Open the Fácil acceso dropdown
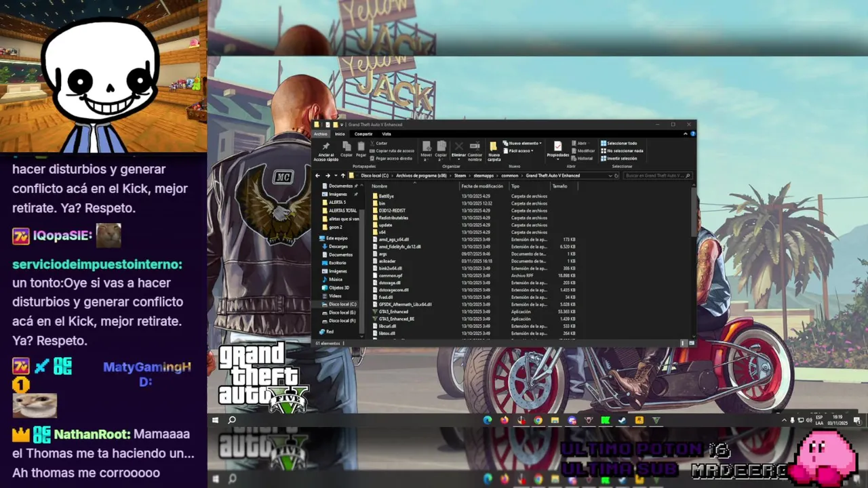Image resolution: width=868 pixels, height=488 pixels. pos(519,150)
